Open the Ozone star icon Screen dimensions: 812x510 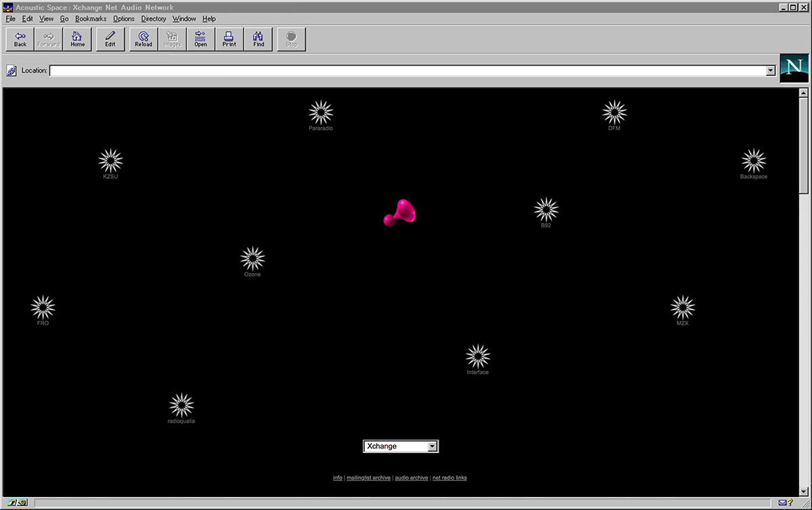[x=252, y=259]
